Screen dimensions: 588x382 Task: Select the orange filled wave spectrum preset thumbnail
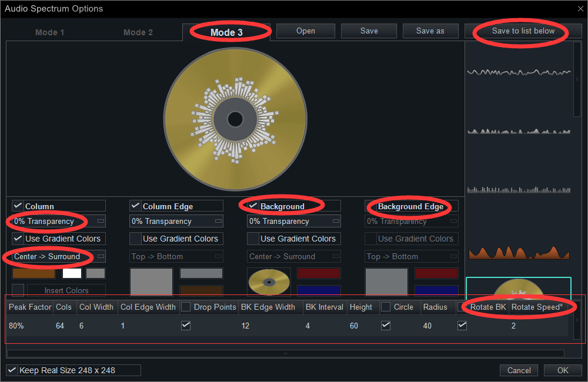click(x=519, y=253)
